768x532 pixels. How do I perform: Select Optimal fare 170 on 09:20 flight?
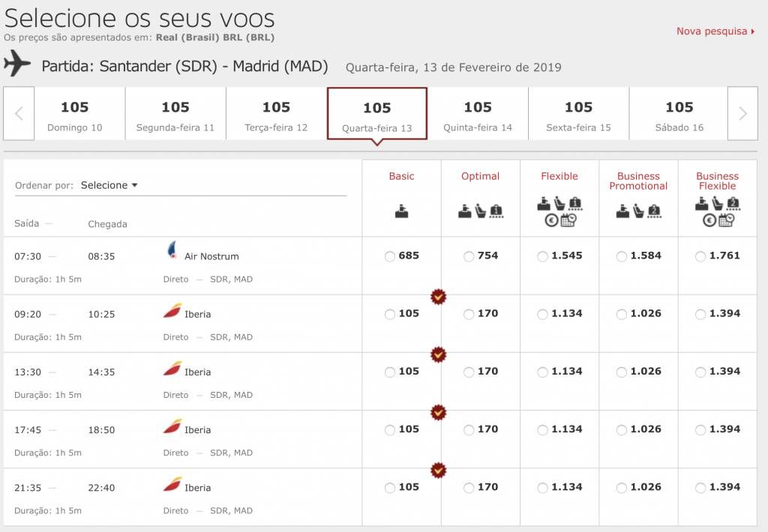pyautogui.click(x=469, y=314)
